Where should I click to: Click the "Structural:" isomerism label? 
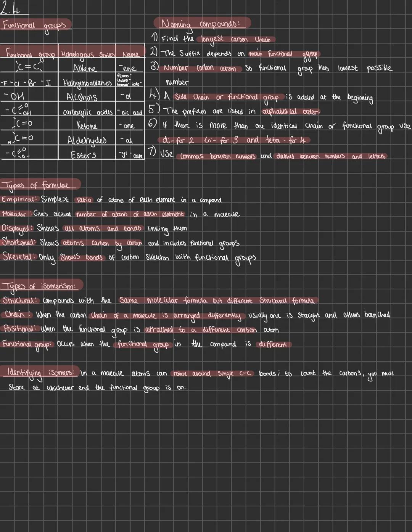[x=21, y=301]
